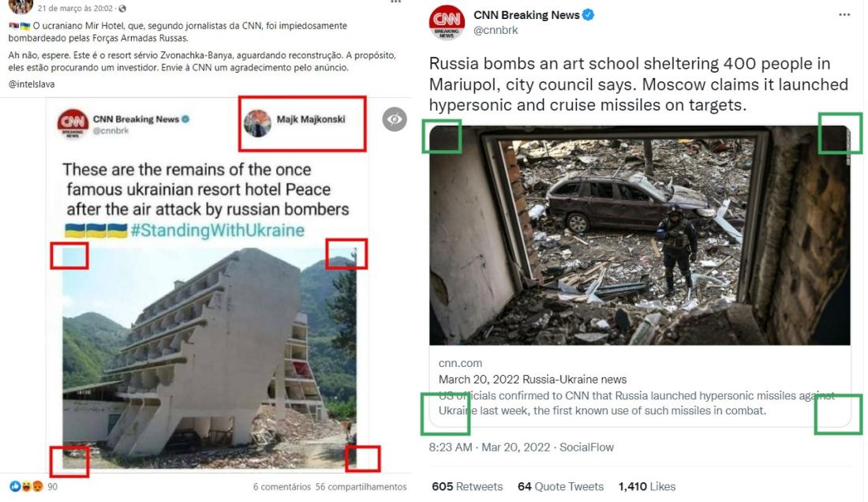Image resolution: width=868 pixels, height=502 pixels.
Task: Click the cnn.com link card domain
Action: pyautogui.click(x=460, y=363)
